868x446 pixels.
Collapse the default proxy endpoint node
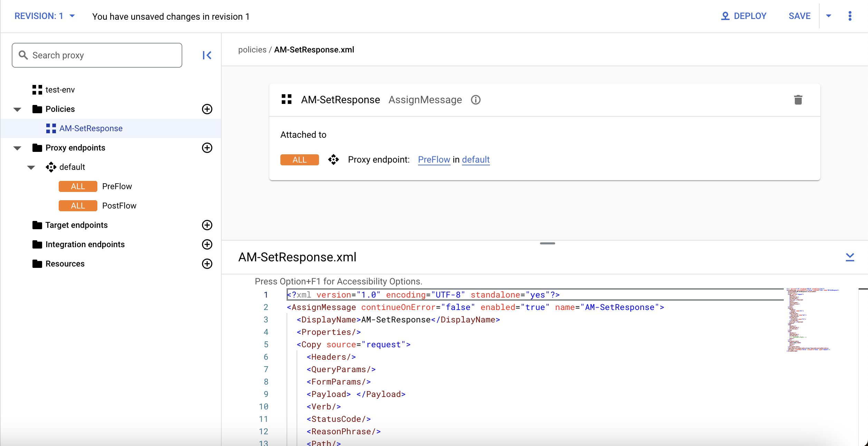click(x=31, y=167)
